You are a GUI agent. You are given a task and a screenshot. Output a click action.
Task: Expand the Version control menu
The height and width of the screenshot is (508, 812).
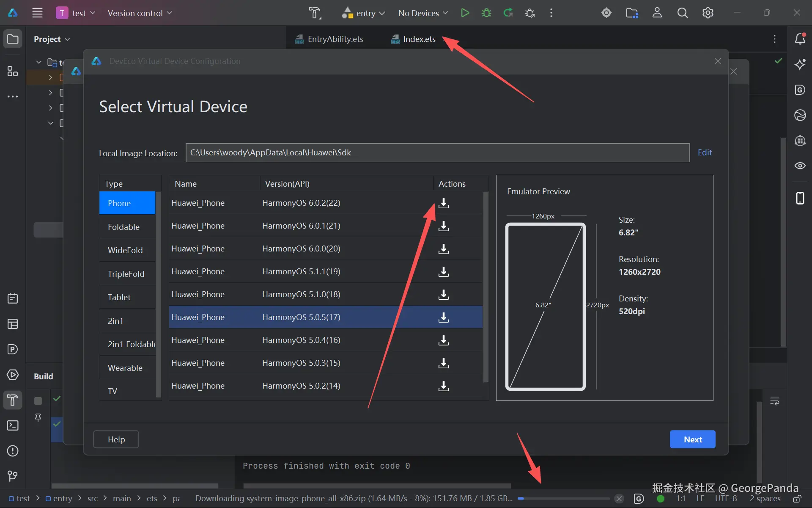point(140,13)
